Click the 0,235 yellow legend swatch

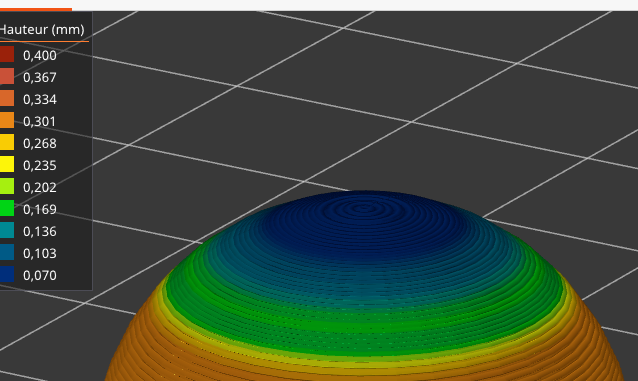pyautogui.click(x=7, y=164)
